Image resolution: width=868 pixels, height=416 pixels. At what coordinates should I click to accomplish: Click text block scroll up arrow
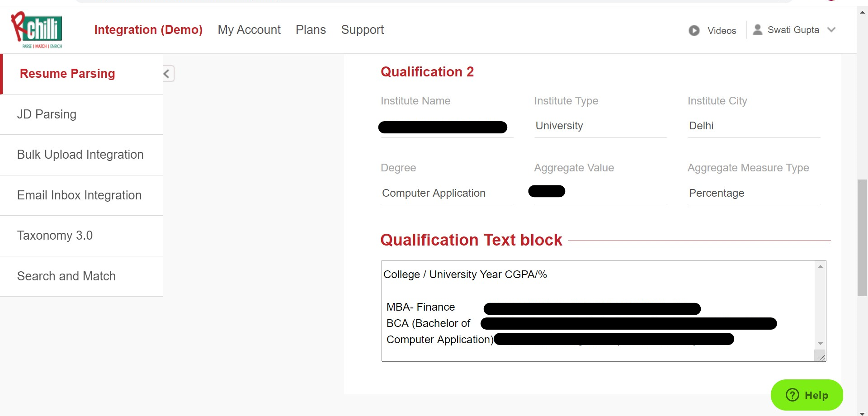(820, 266)
